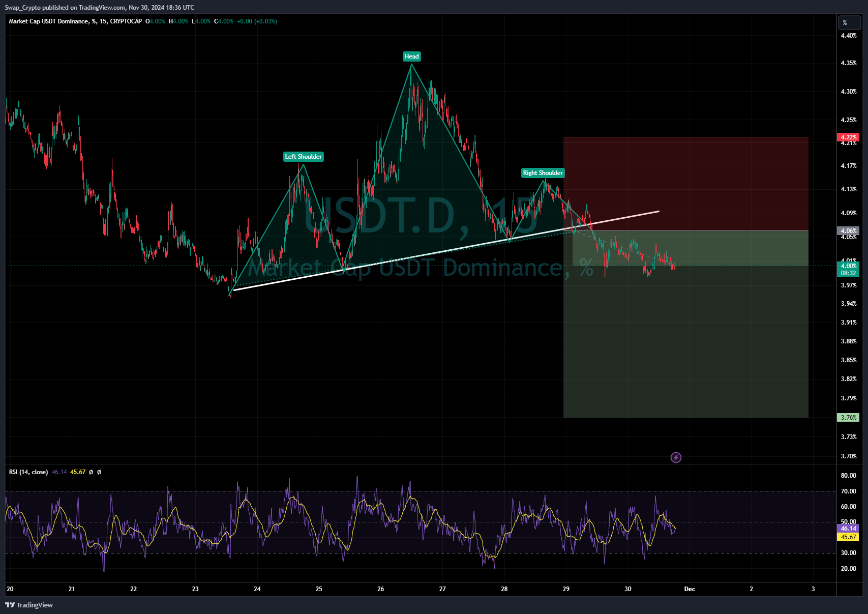868x614 pixels.
Task: Click the date axis label 21
Action: (x=72, y=589)
